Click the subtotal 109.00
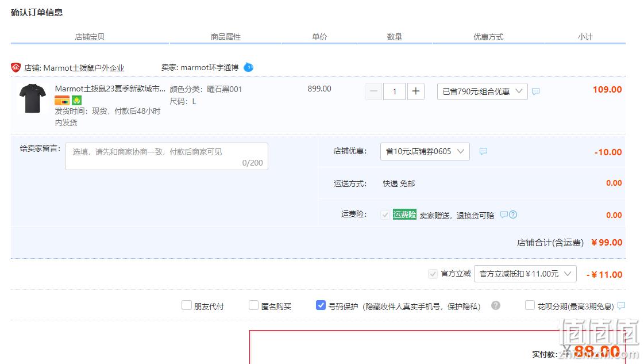The image size is (644, 364). pyautogui.click(x=607, y=90)
